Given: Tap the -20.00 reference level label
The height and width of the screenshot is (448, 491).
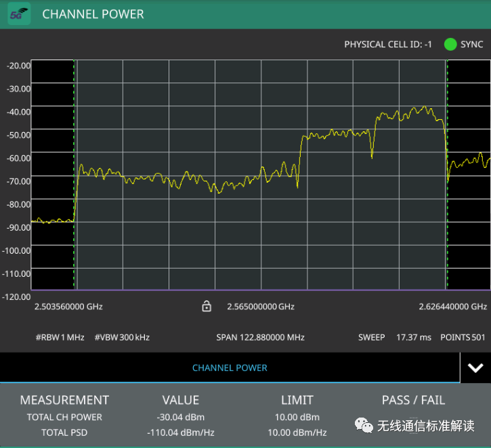Looking at the screenshot, I should (x=18, y=66).
